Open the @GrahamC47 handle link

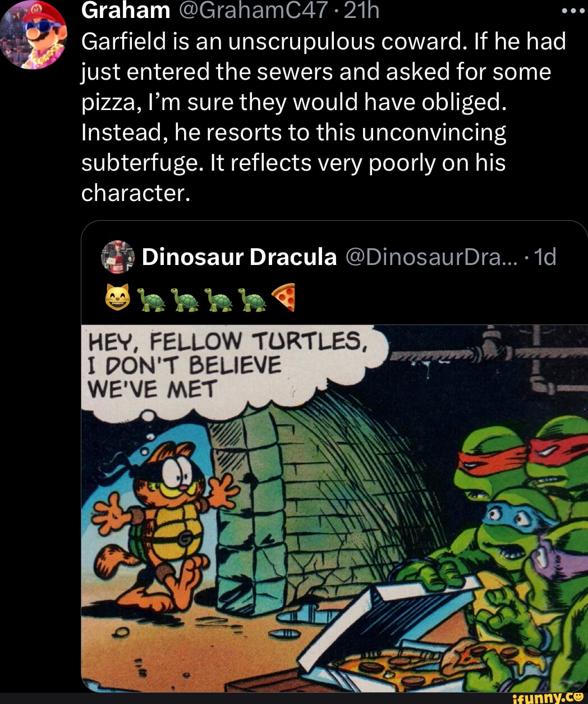click(250, 10)
